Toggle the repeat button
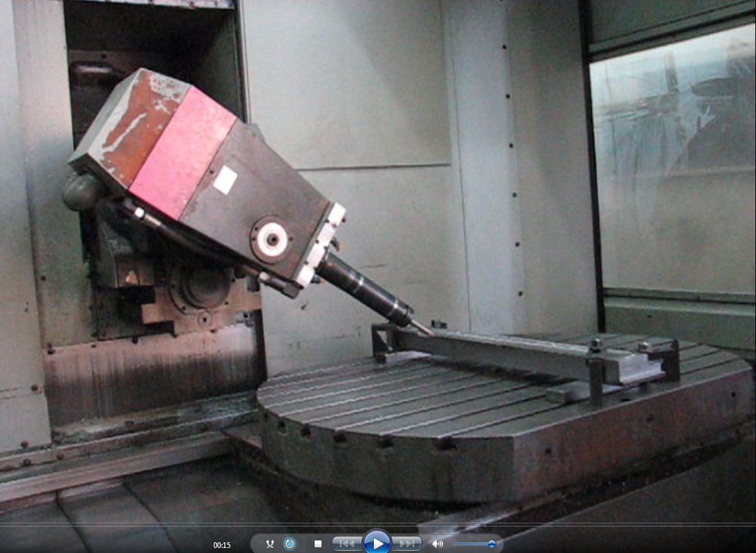Viewport: 756px width, 553px height. click(290, 544)
